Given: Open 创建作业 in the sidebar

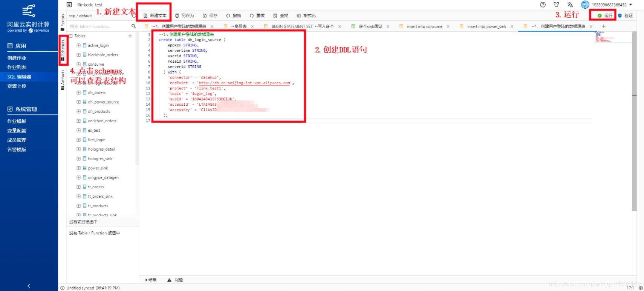Looking at the screenshot, I should (17, 58).
